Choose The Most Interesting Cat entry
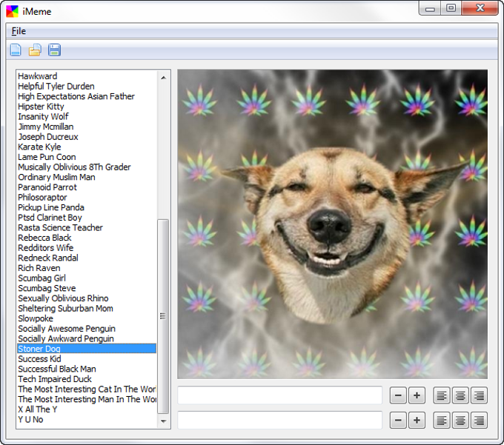504x445 pixels. [87, 389]
